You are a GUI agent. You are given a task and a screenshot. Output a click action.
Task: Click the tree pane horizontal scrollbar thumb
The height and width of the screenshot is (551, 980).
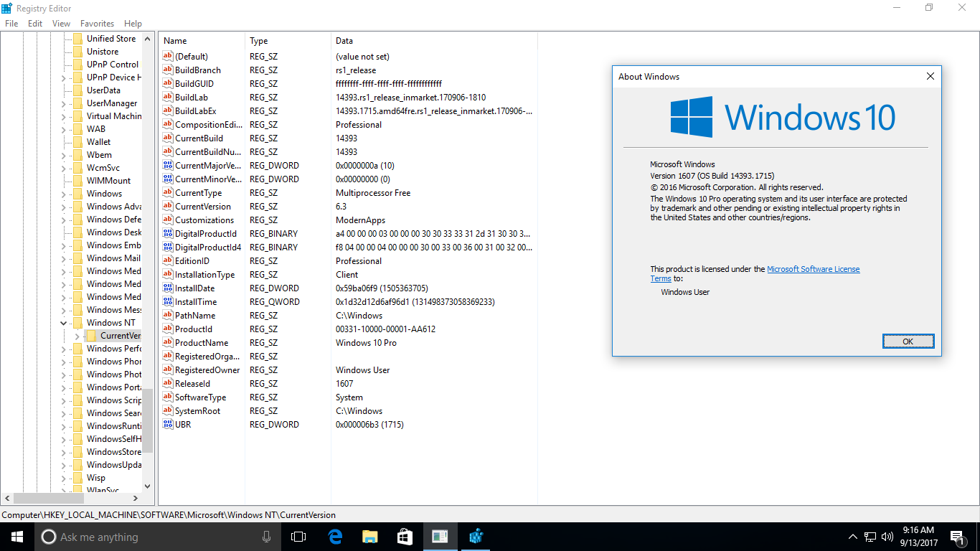[x=50, y=498]
